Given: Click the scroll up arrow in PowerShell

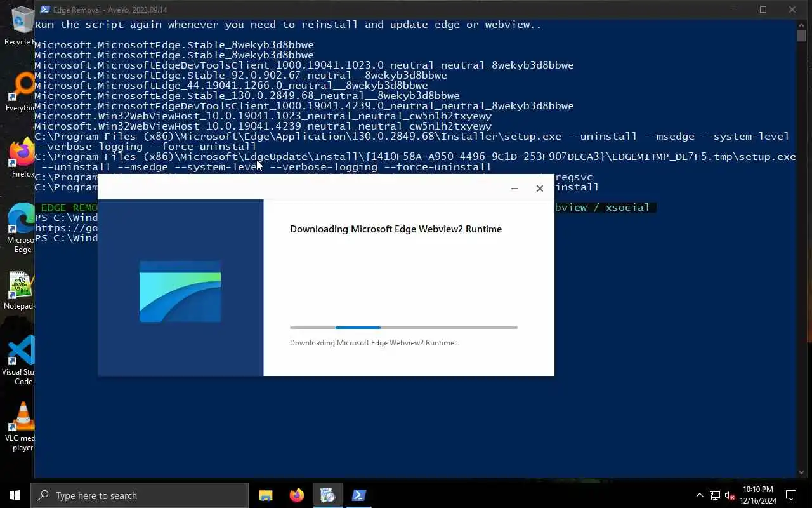Looking at the screenshot, I should 802,25.
